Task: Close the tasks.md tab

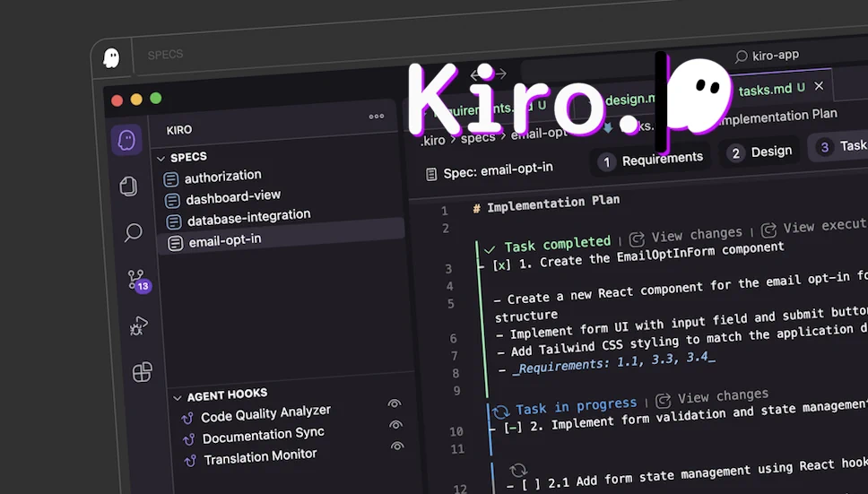Action: point(819,86)
